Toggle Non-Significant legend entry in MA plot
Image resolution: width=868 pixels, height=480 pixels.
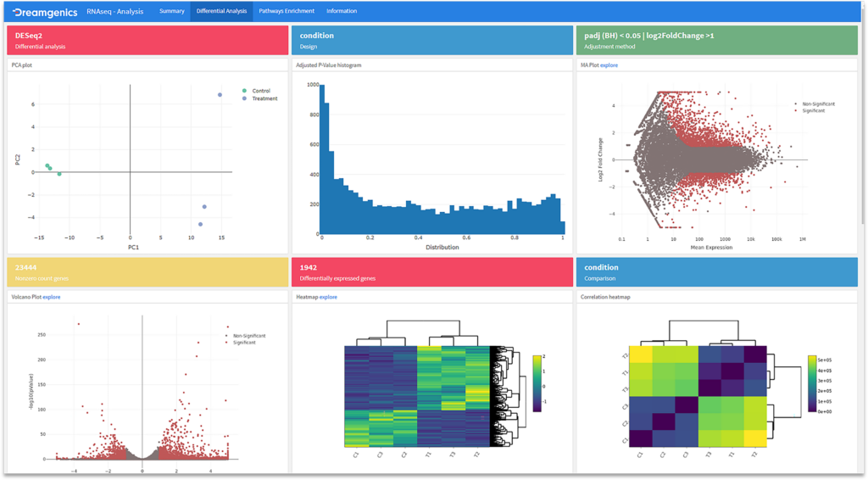click(x=815, y=104)
